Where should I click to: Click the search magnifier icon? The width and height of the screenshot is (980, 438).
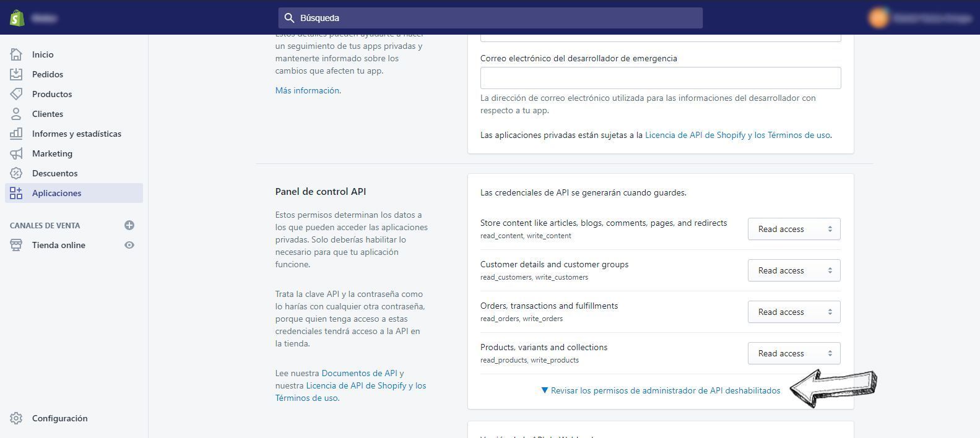pos(289,18)
